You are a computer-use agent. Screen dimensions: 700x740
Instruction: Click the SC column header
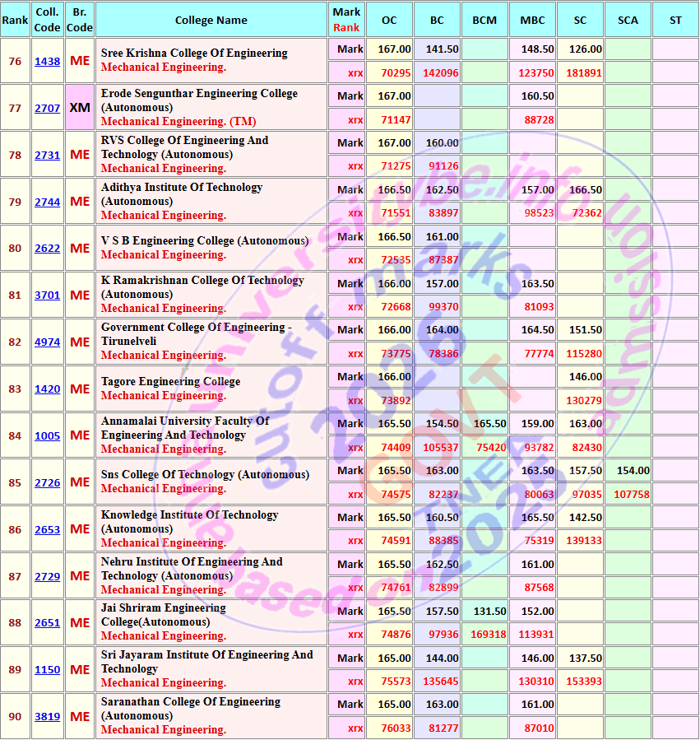(x=580, y=20)
